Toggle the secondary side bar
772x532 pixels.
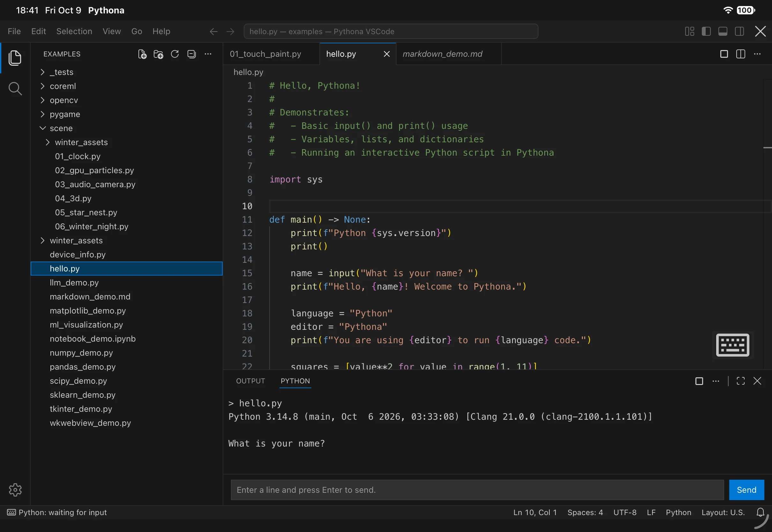(x=739, y=31)
